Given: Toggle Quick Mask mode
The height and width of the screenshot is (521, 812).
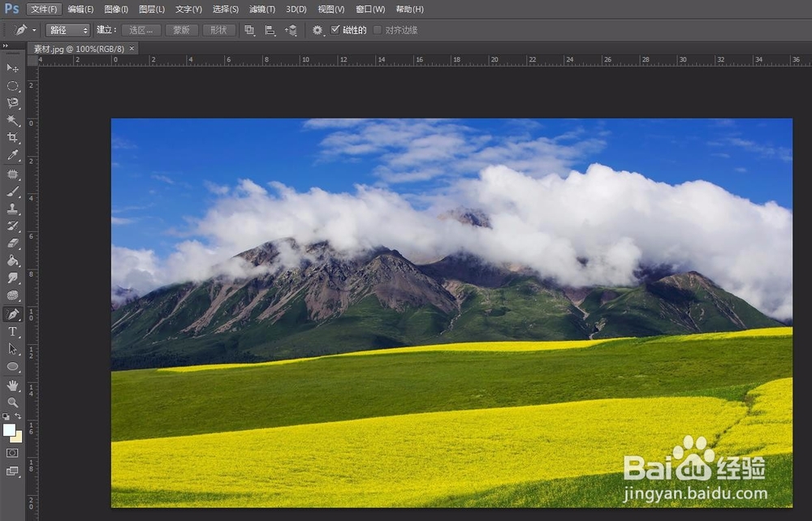Looking at the screenshot, I should click(12, 453).
